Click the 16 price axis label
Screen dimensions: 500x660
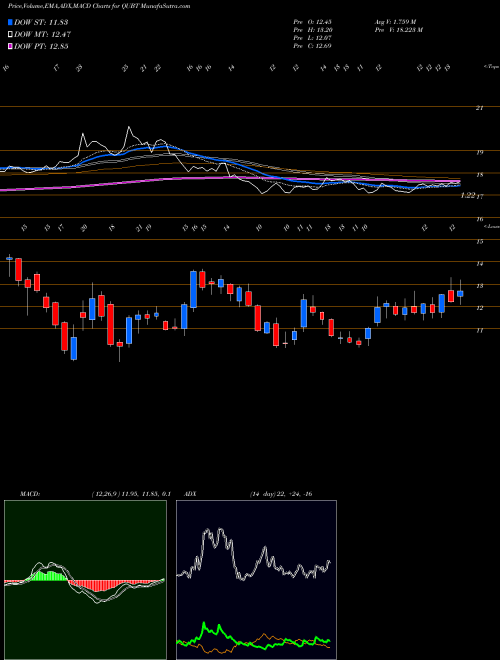[479, 219]
